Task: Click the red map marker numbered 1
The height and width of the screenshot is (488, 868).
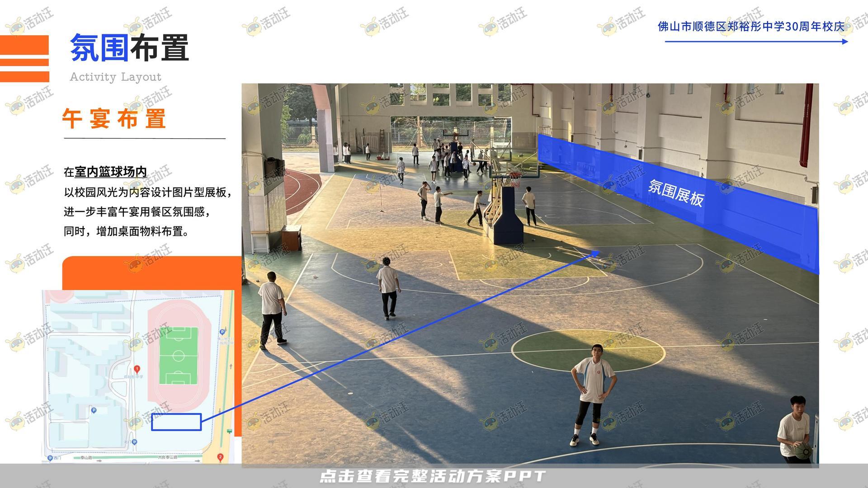Action: point(137,369)
